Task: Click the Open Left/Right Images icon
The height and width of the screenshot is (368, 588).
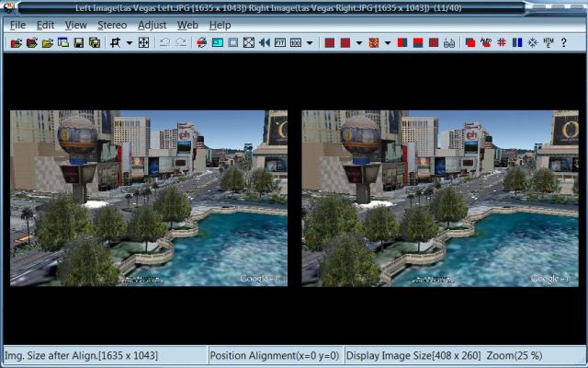Action: 32,43
